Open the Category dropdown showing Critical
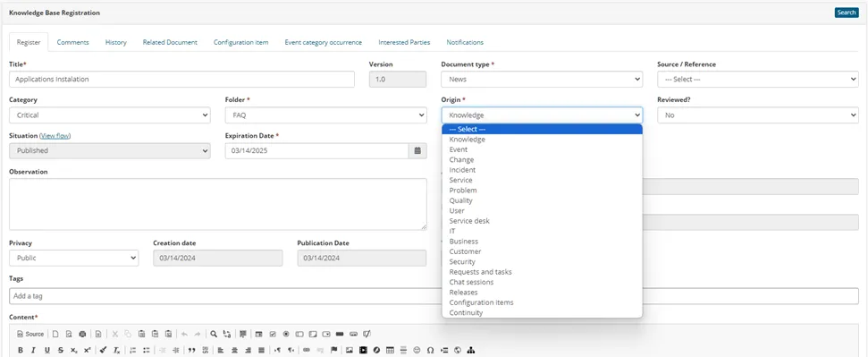This screenshot has width=868, height=357. (x=110, y=115)
